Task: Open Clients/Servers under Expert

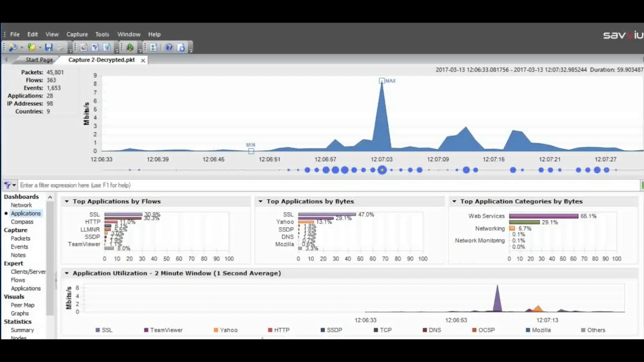Action: click(x=28, y=272)
